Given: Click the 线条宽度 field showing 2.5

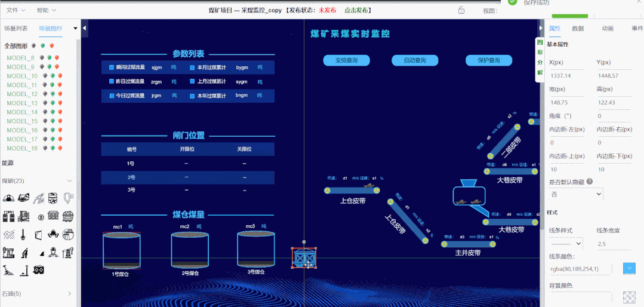Looking at the screenshot, I should coord(613,244).
